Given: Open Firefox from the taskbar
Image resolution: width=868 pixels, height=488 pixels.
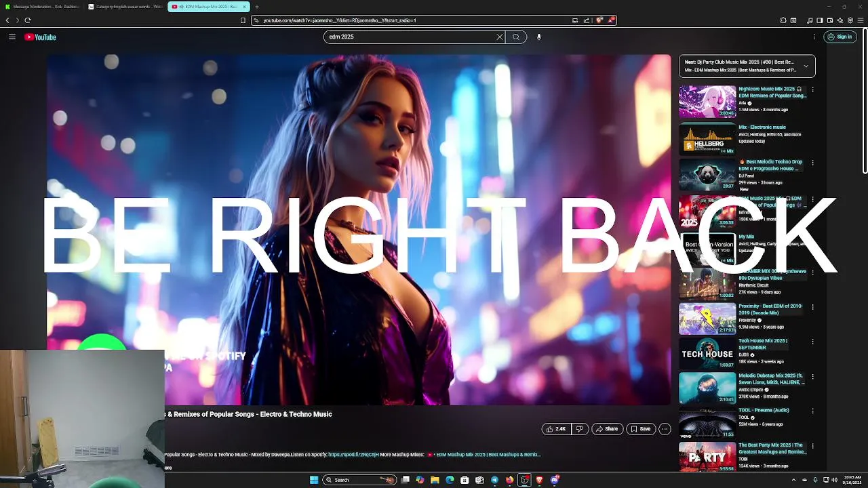Looking at the screenshot, I should coord(509,480).
